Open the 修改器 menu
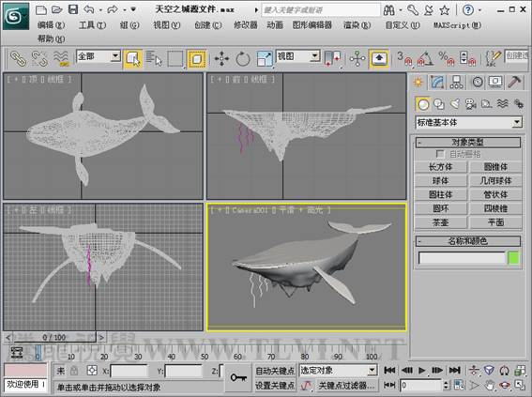 coord(245,25)
